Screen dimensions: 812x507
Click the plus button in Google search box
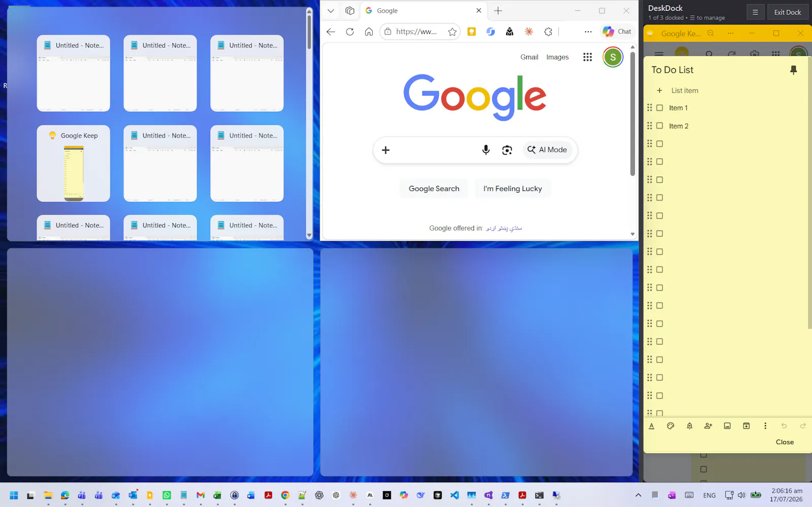coord(386,150)
